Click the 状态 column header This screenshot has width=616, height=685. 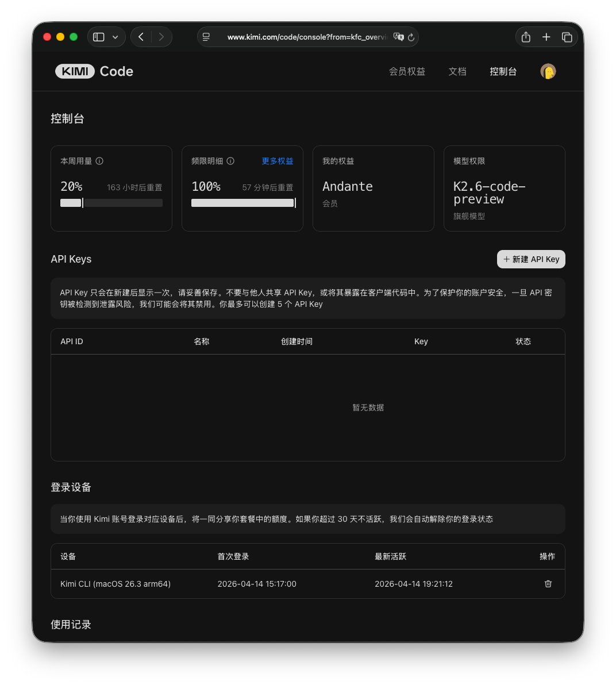coord(523,341)
